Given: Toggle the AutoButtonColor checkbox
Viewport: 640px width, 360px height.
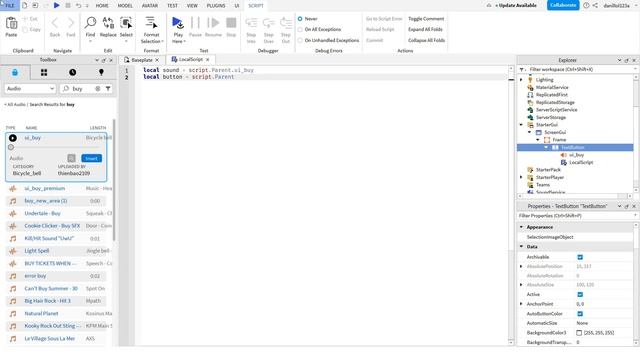Looking at the screenshot, I should [x=580, y=313].
